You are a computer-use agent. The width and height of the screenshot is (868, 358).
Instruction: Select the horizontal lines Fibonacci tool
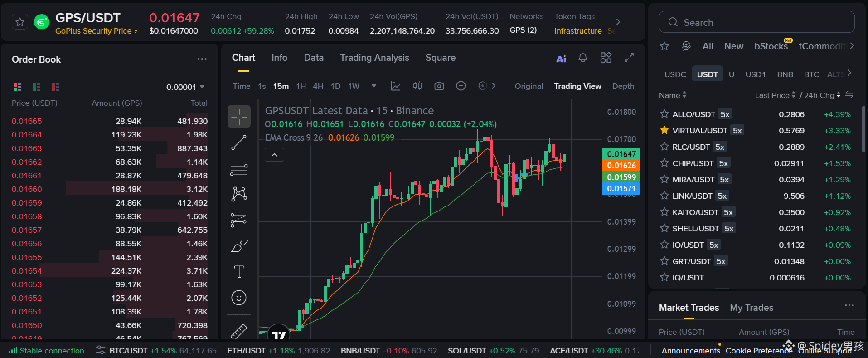[239, 168]
